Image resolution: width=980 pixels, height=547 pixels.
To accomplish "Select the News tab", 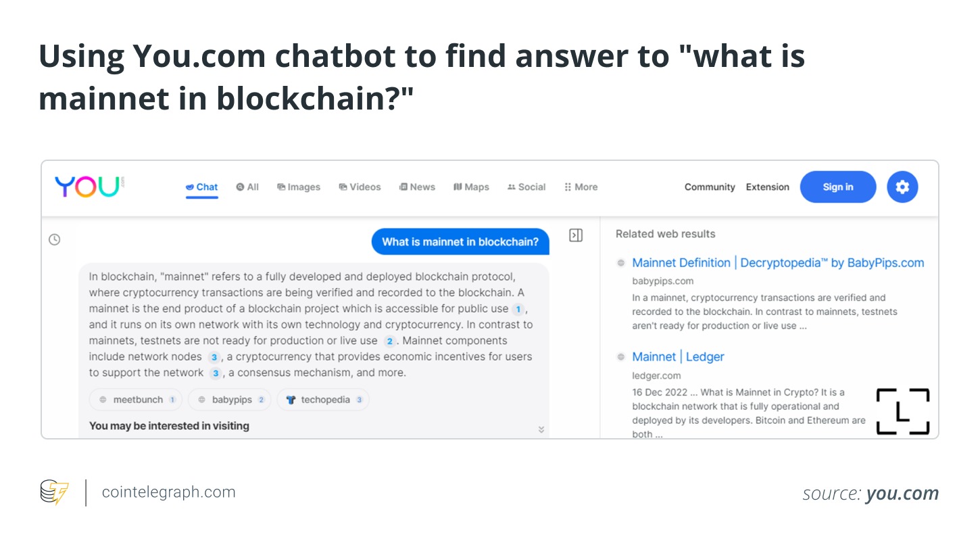I will pyautogui.click(x=417, y=187).
